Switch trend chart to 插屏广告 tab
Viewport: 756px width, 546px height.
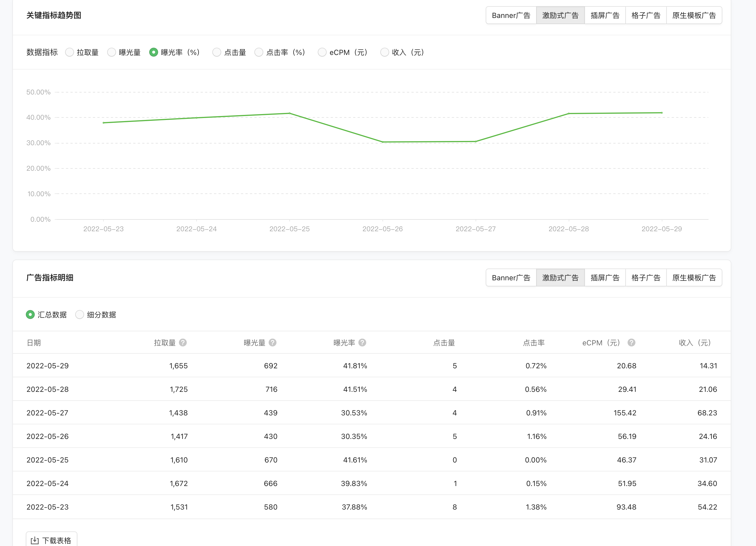tap(605, 15)
